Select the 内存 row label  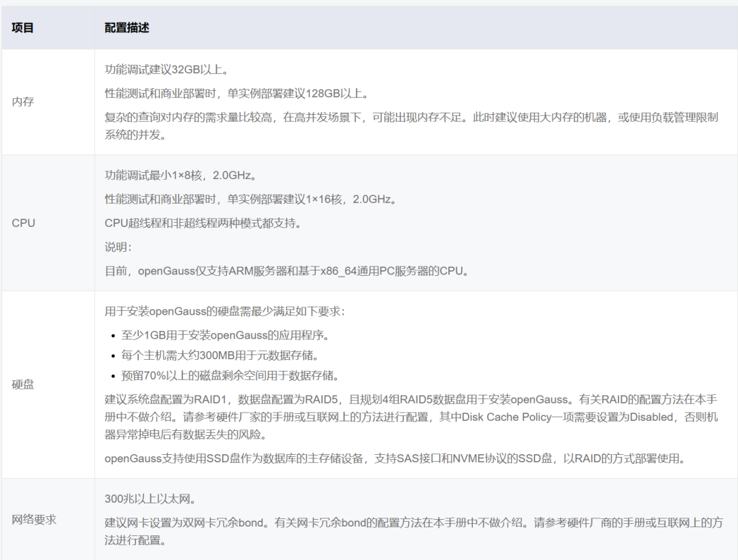(23, 101)
